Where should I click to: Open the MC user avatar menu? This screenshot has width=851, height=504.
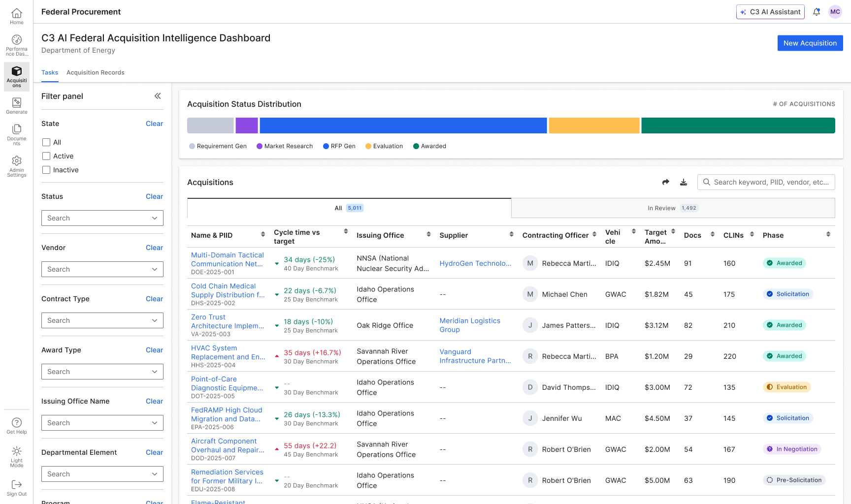pyautogui.click(x=835, y=12)
